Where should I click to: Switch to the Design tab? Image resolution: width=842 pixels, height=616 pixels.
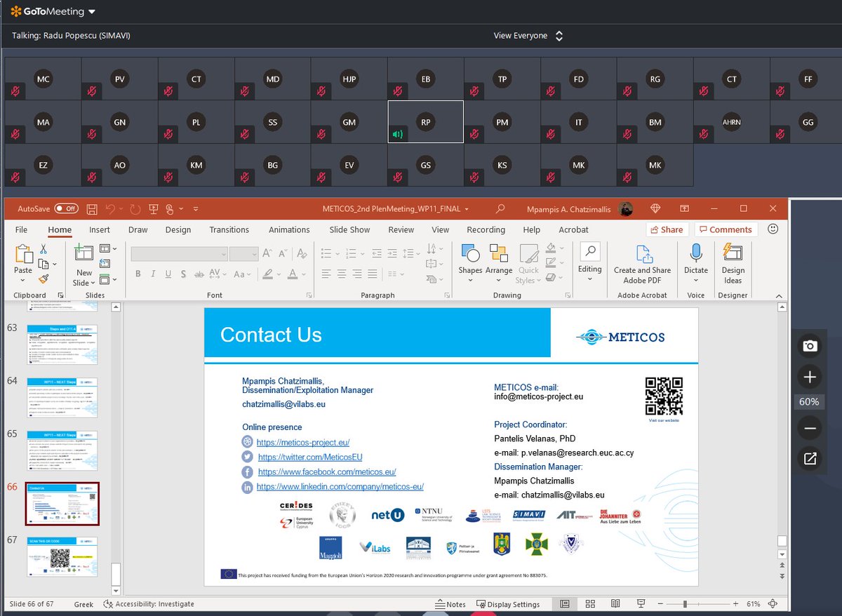(x=178, y=229)
